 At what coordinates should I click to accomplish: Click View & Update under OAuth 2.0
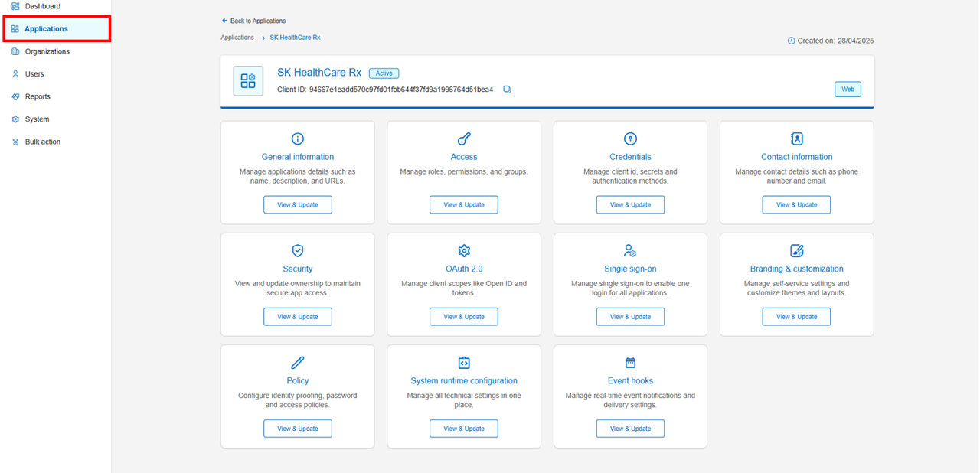pyautogui.click(x=464, y=316)
